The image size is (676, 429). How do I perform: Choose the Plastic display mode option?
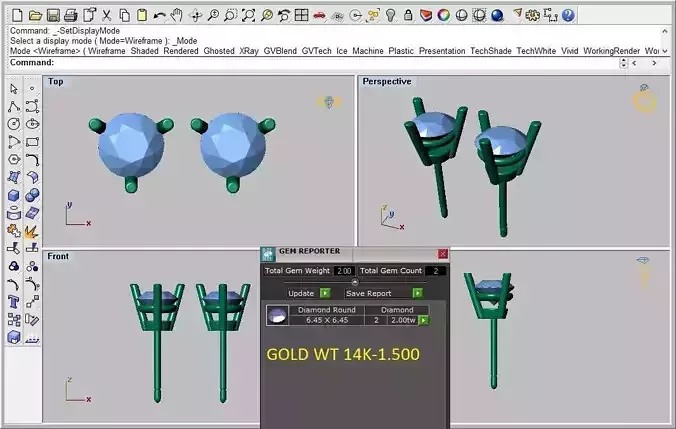(401, 51)
